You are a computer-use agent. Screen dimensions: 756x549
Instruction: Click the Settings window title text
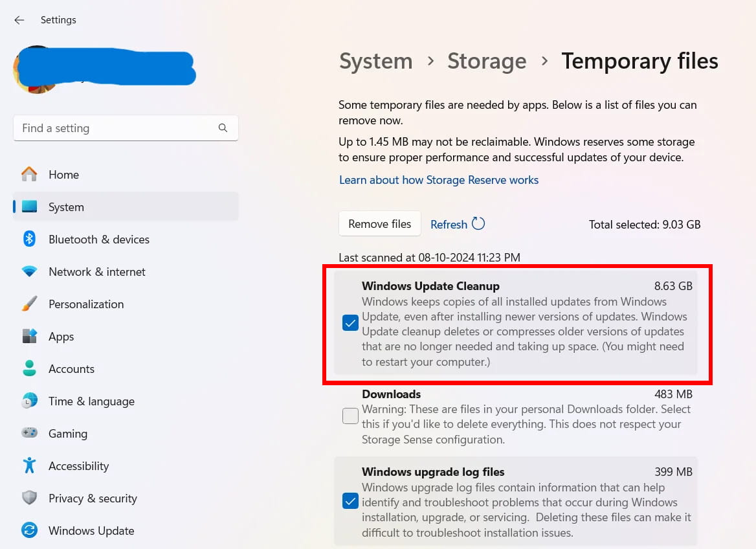click(x=58, y=20)
